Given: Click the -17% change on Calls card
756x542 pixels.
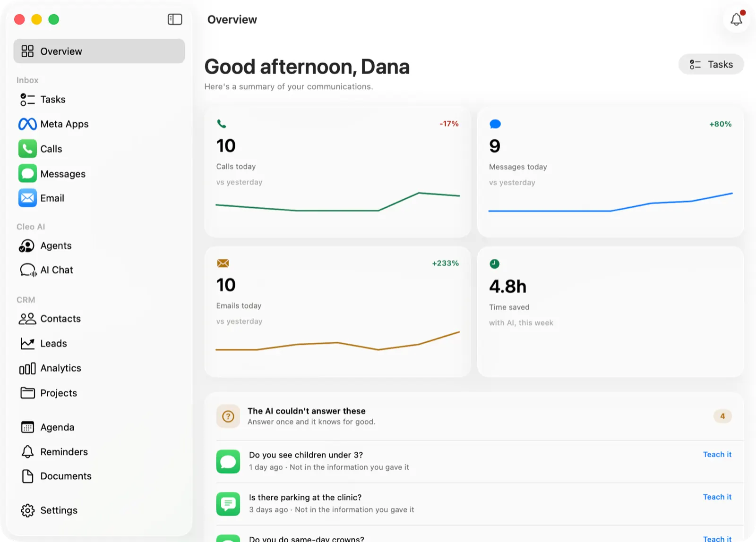Looking at the screenshot, I should point(449,124).
